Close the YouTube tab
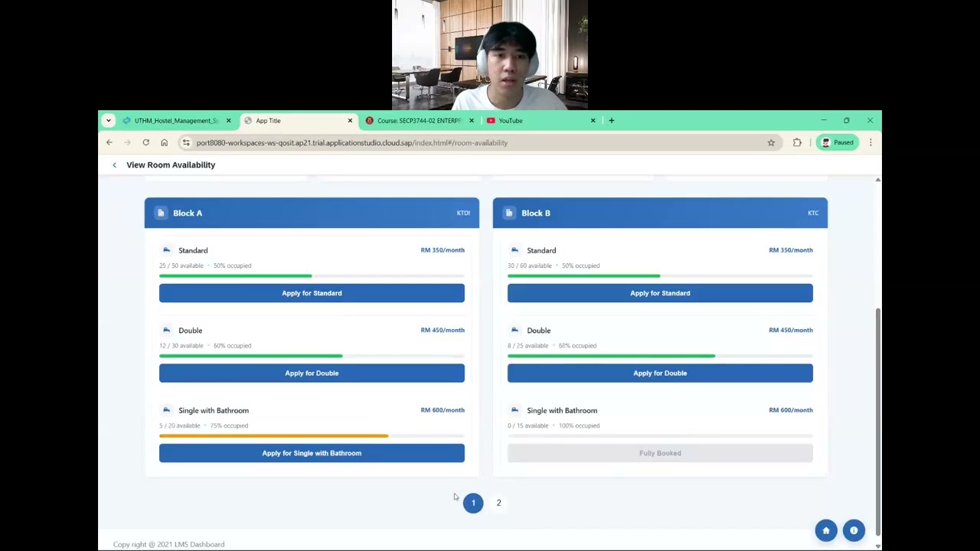The image size is (980, 551). 593,120
